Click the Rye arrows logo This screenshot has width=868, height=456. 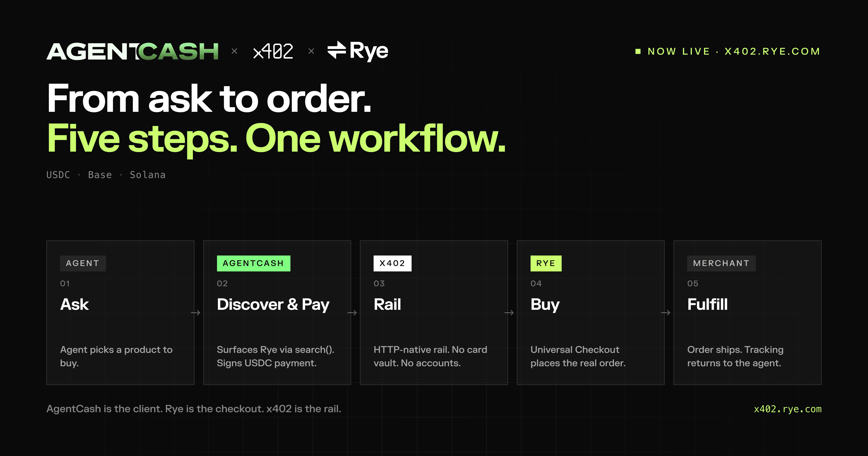pyautogui.click(x=338, y=51)
